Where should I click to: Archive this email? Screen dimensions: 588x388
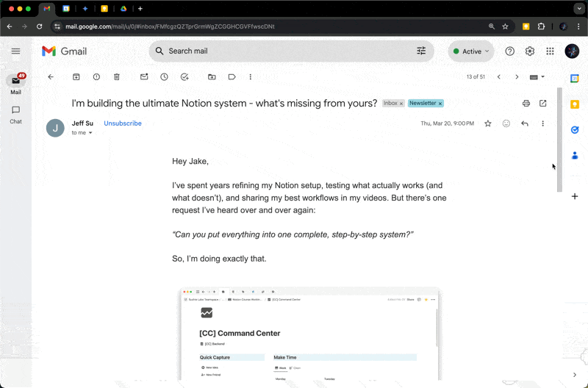76,77
